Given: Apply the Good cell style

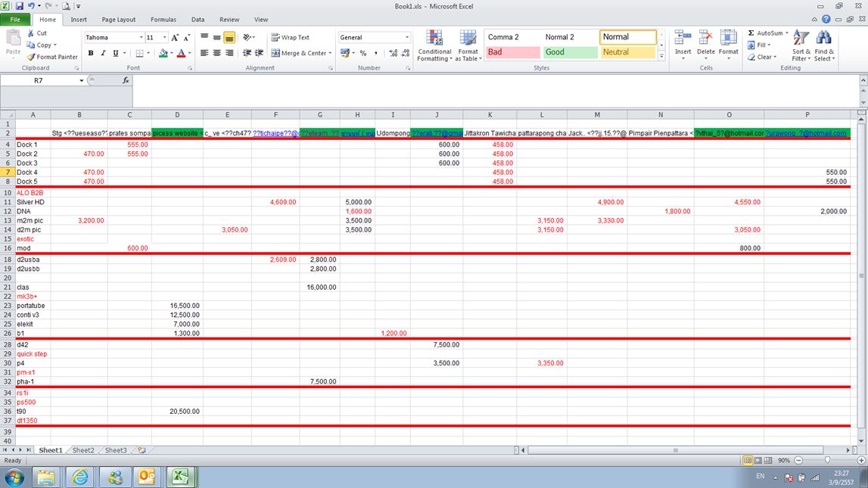Looking at the screenshot, I should point(570,52).
